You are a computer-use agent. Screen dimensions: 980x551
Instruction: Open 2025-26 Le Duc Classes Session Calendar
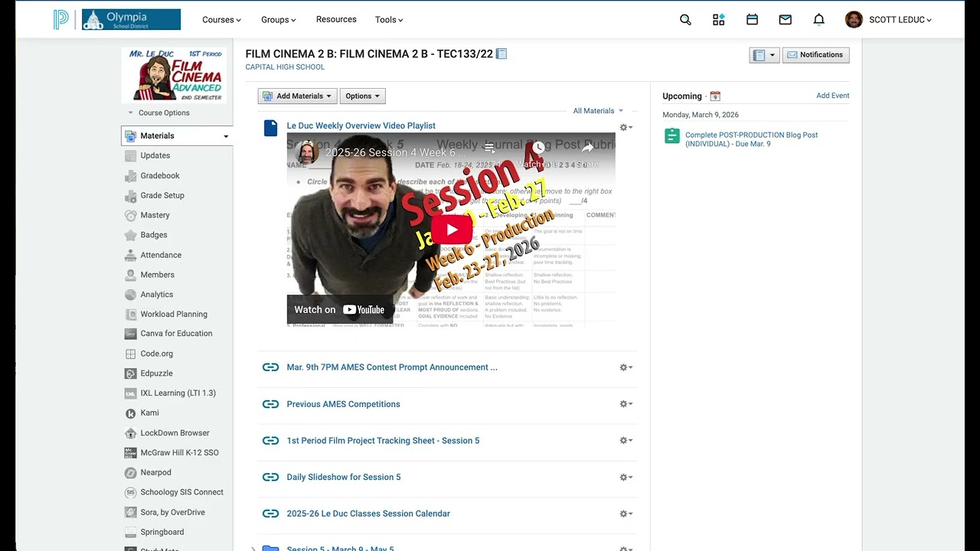click(x=368, y=514)
